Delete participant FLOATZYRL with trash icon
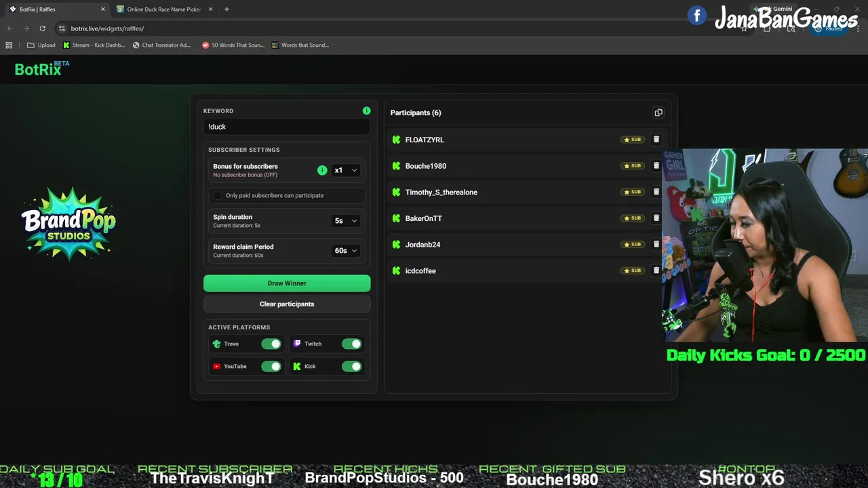The width and height of the screenshot is (868, 488). 656,140
